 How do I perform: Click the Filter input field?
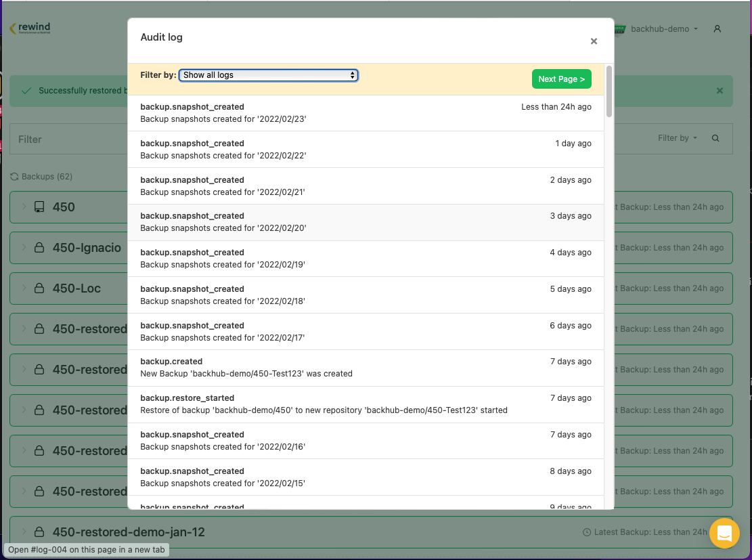click(x=68, y=139)
